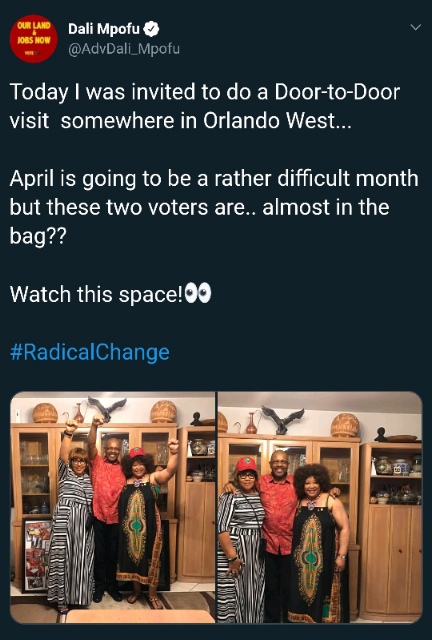Click the 'Orlando West...' words in the tweet
The height and width of the screenshot is (640, 432).
(x=277, y=121)
